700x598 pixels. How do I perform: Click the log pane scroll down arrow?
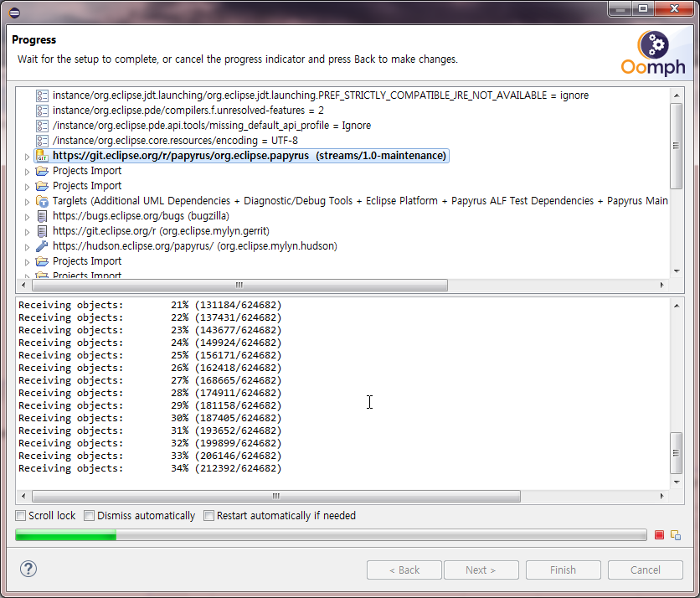(x=677, y=482)
